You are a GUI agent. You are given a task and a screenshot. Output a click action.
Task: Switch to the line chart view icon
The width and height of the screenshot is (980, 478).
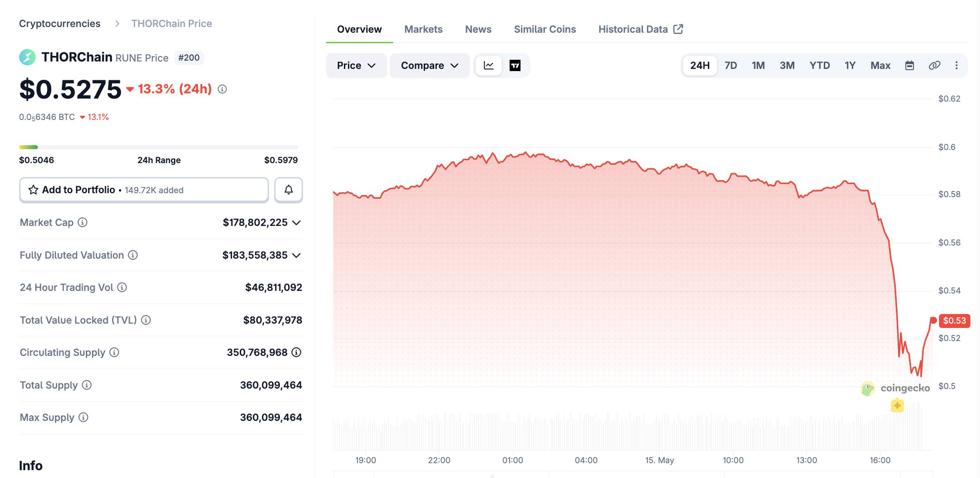489,65
